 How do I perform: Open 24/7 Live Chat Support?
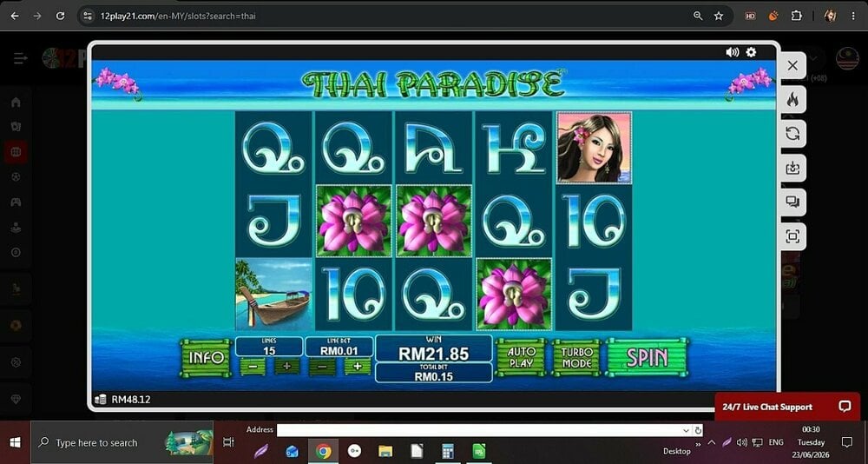(x=787, y=407)
